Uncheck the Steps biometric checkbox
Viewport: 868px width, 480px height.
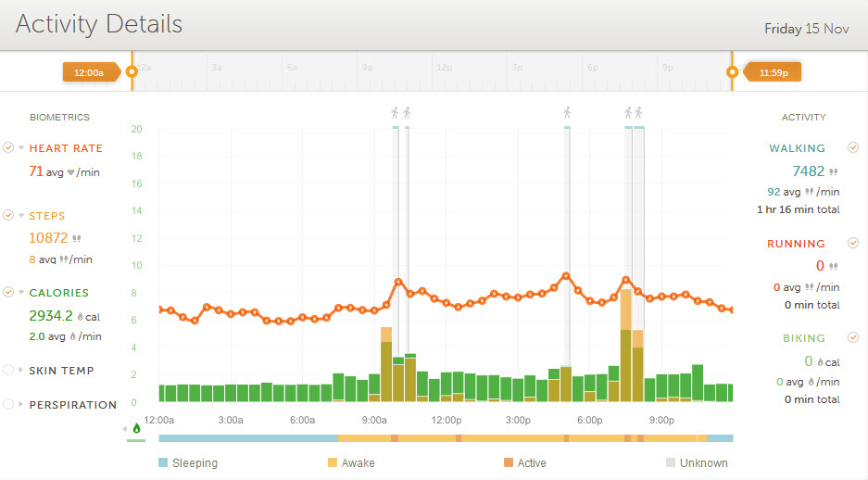[x=8, y=216]
